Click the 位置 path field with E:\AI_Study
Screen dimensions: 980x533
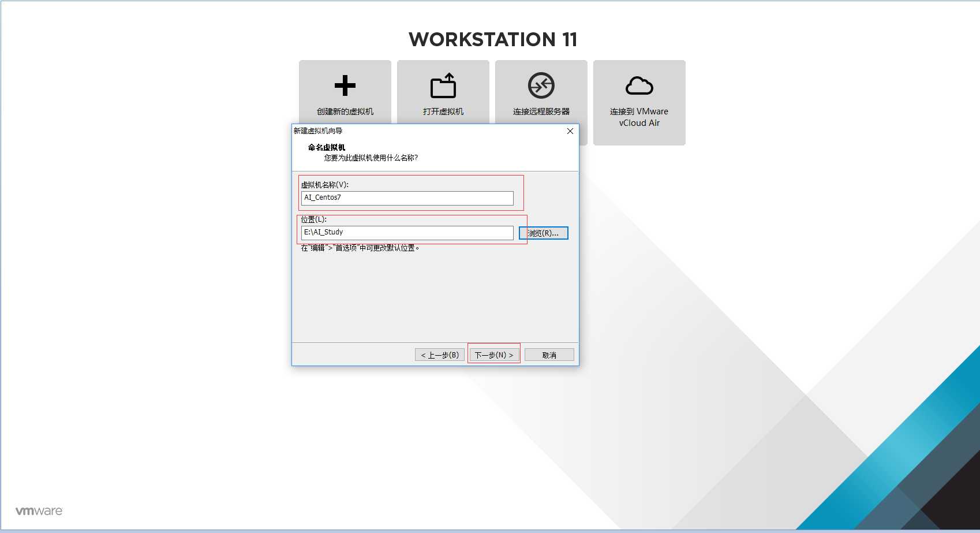point(407,233)
